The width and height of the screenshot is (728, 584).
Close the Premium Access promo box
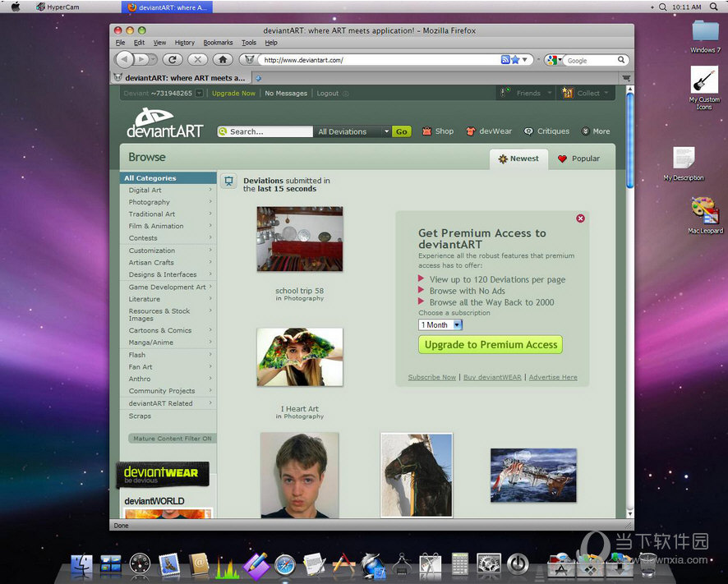point(580,218)
